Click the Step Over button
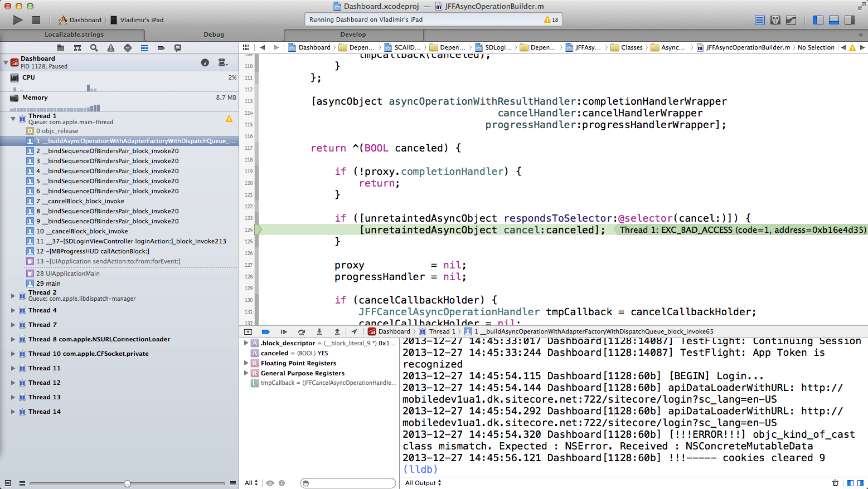Image resolution: width=868 pixels, height=489 pixels. [x=302, y=331]
